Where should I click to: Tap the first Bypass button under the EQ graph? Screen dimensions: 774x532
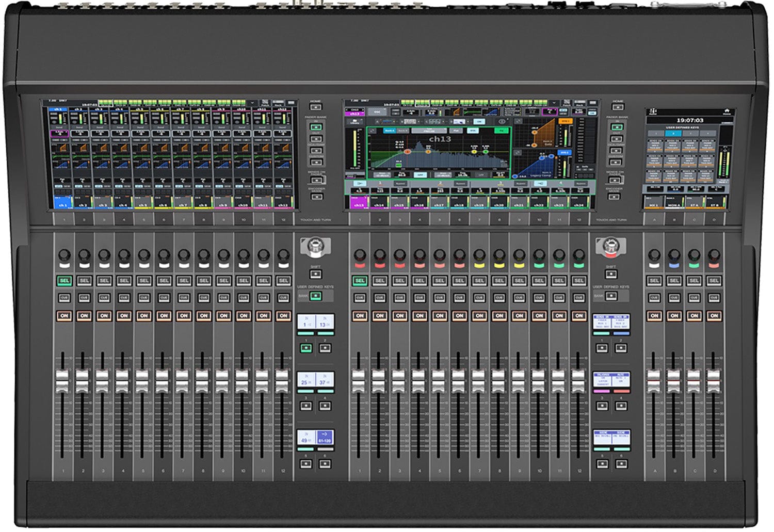(x=400, y=183)
